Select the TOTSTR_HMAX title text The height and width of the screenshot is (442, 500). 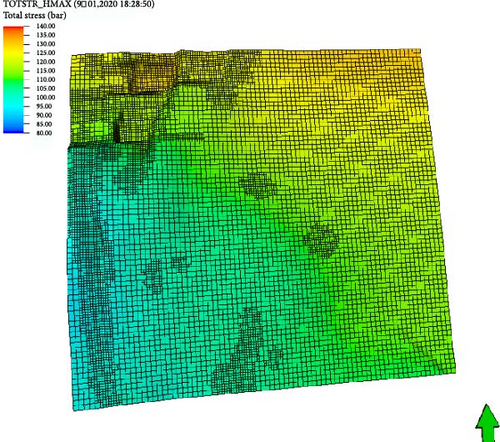point(37,4)
